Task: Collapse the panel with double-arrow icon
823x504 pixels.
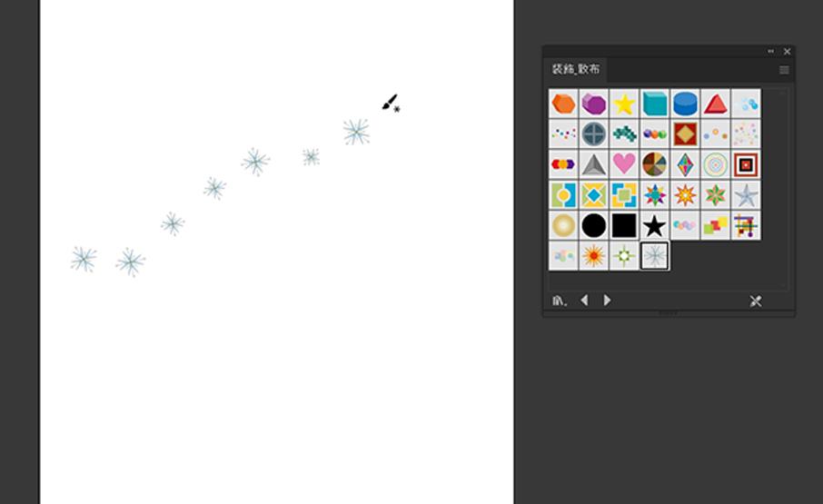Action: pyautogui.click(x=770, y=52)
